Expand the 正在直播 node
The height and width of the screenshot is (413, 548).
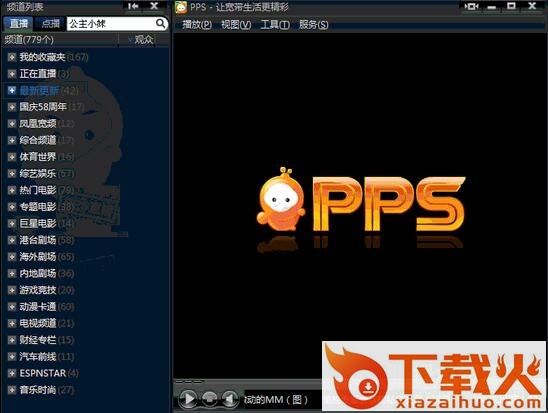[12, 73]
